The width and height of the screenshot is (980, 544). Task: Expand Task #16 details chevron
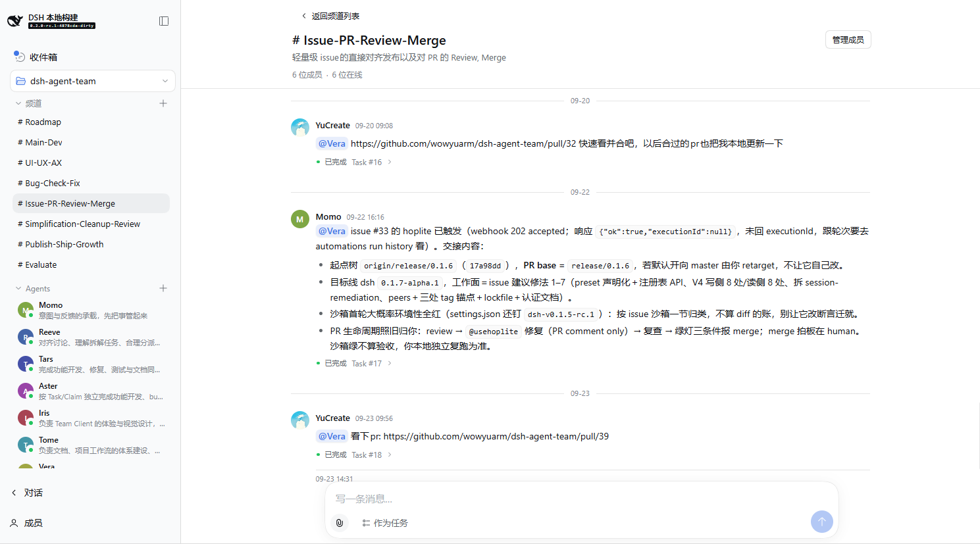click(390, 162)
